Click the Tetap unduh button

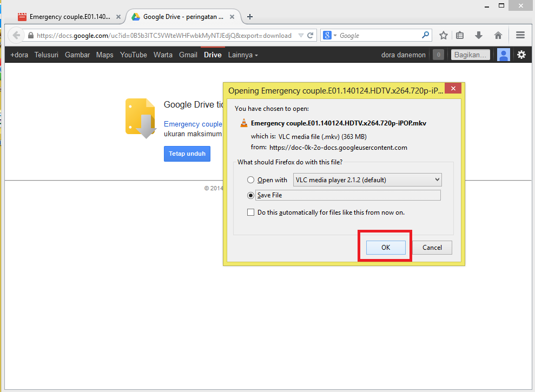tap(187, 154)
